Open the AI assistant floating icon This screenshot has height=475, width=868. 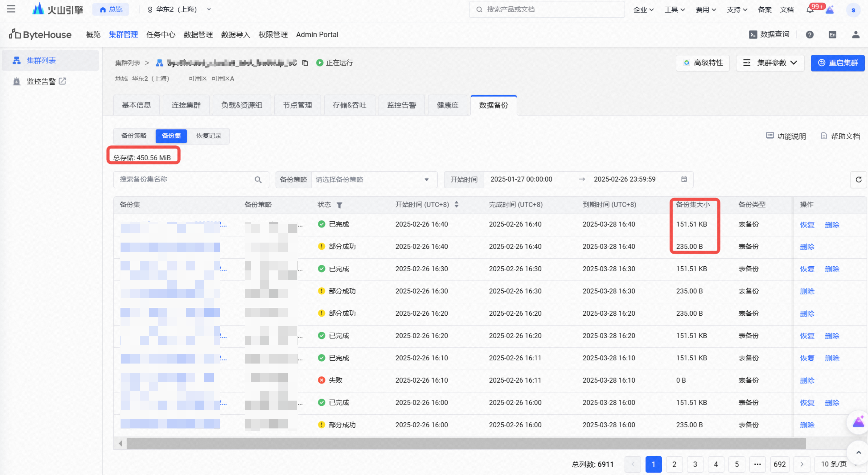(x=858, y=422)
